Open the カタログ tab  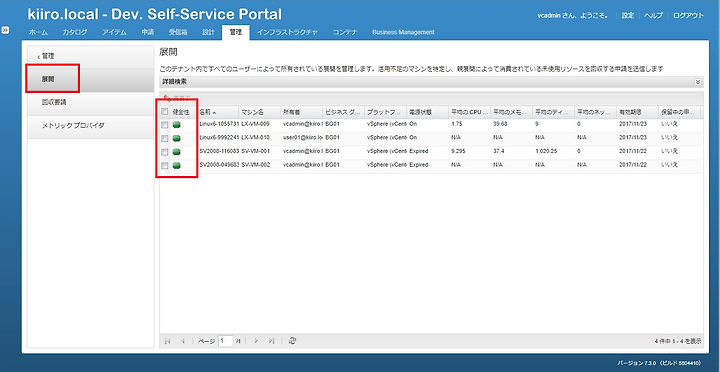[75, 32]
